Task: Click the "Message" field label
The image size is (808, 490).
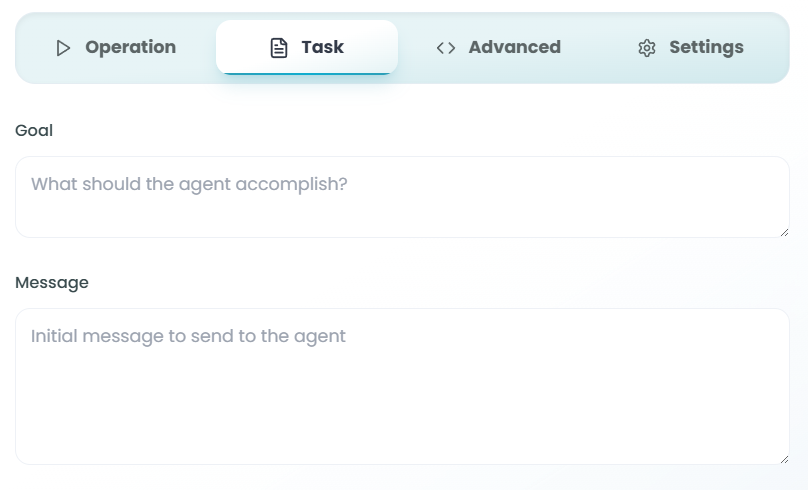Action: (x=52, y=283)
